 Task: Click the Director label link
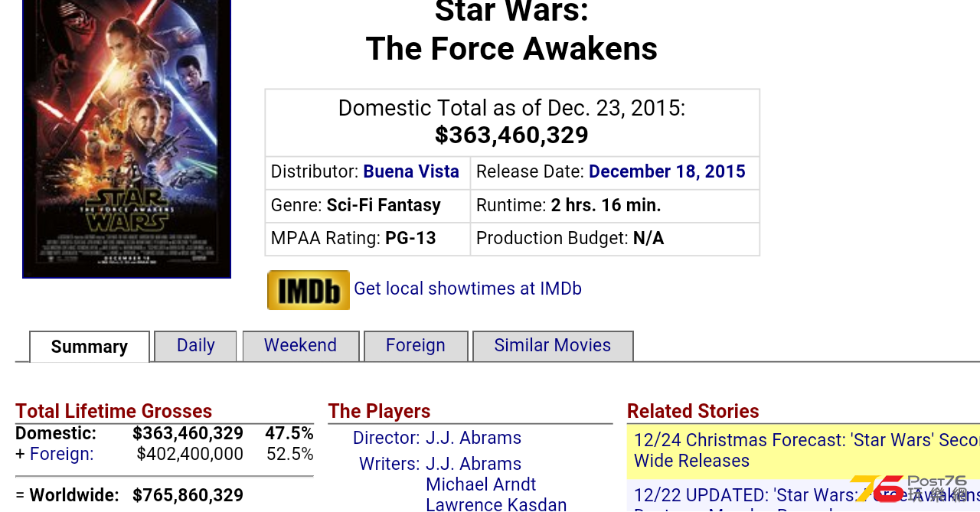(386, 438)
